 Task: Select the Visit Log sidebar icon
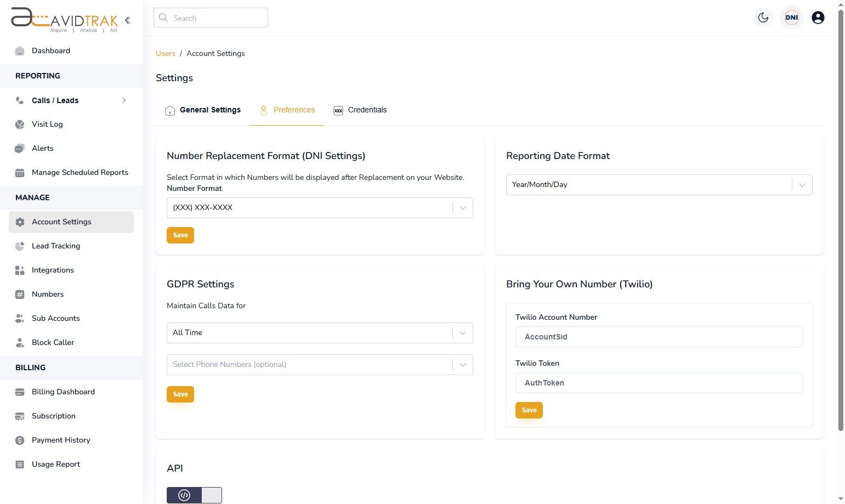(20, 124)
